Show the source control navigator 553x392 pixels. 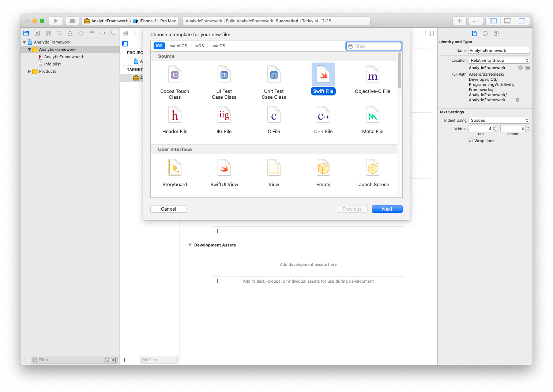click(37, 33)
